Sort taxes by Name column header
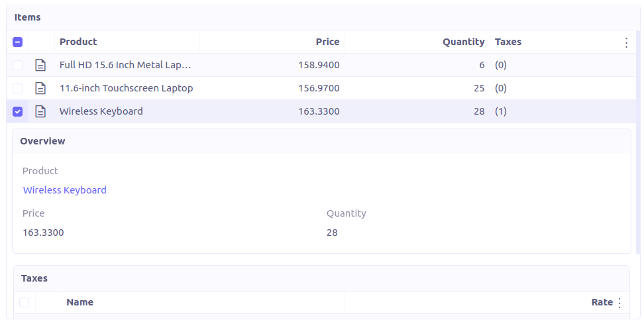 (x=80, y=302)
